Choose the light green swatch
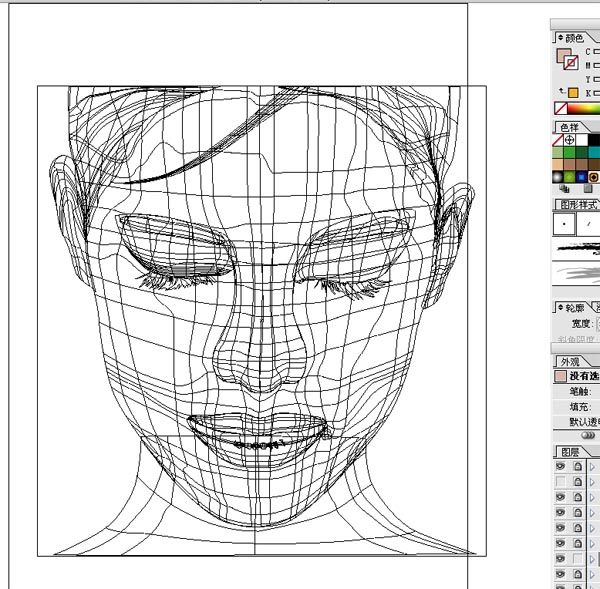The image size is (600, 589). coord(558,153)
